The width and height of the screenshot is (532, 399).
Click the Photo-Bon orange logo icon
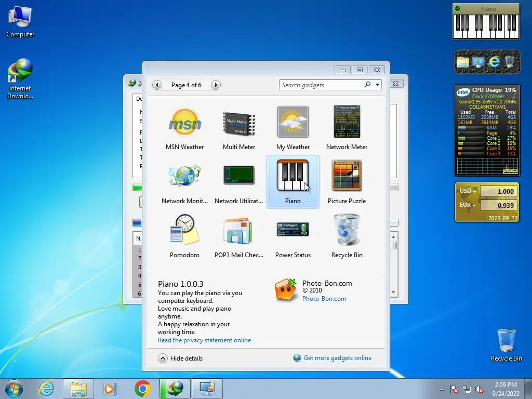pos(285,290)
